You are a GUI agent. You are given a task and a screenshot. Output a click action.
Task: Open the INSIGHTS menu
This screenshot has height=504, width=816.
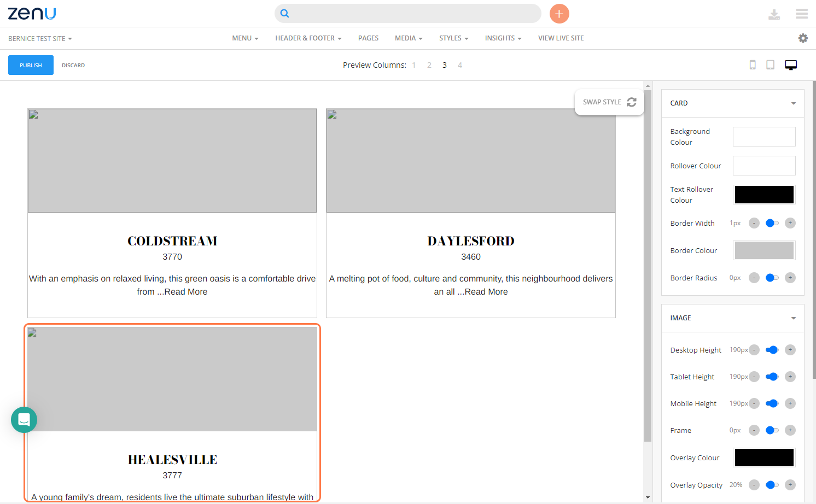pos(503,38)
